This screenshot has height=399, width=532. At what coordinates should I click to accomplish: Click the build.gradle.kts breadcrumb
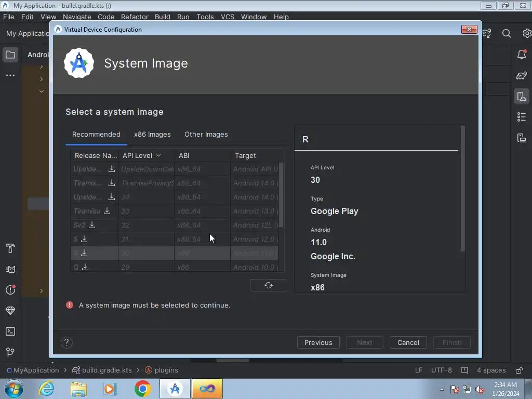tap(102, 370)
